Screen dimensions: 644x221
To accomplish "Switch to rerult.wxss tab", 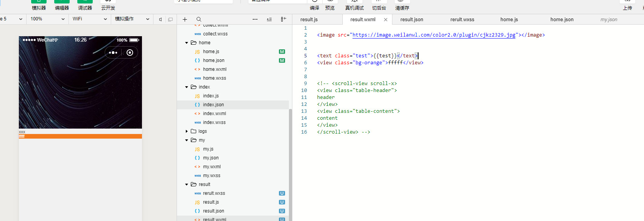I will pos(462,19).
